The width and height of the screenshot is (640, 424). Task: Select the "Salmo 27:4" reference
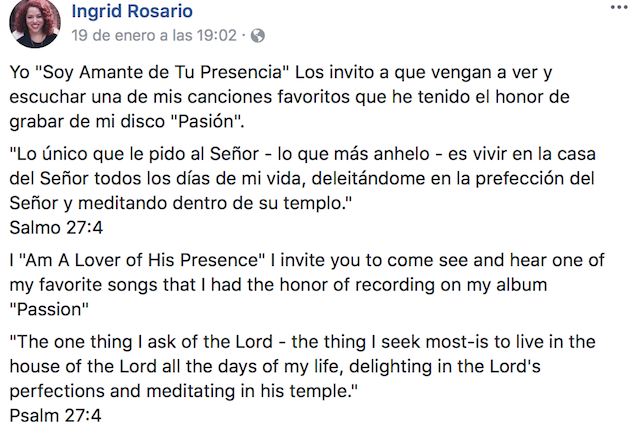(x=53, y=227)
